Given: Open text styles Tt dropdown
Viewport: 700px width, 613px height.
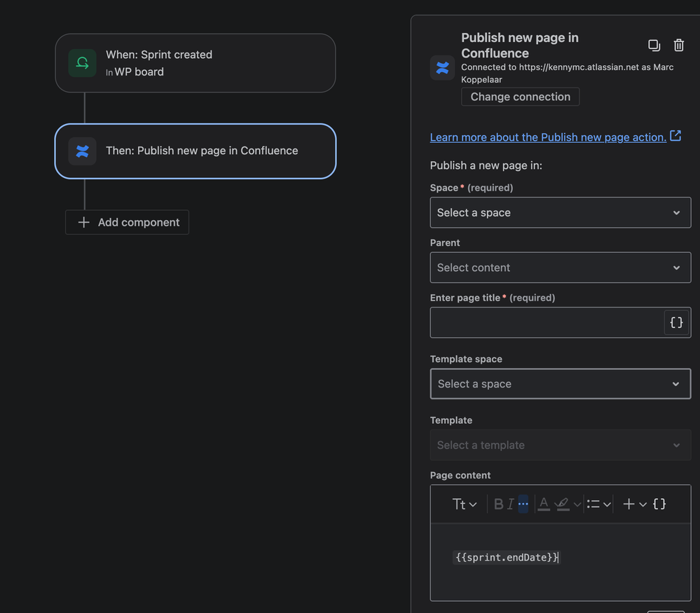Looking at the screenshot, I should pos(465,504).
